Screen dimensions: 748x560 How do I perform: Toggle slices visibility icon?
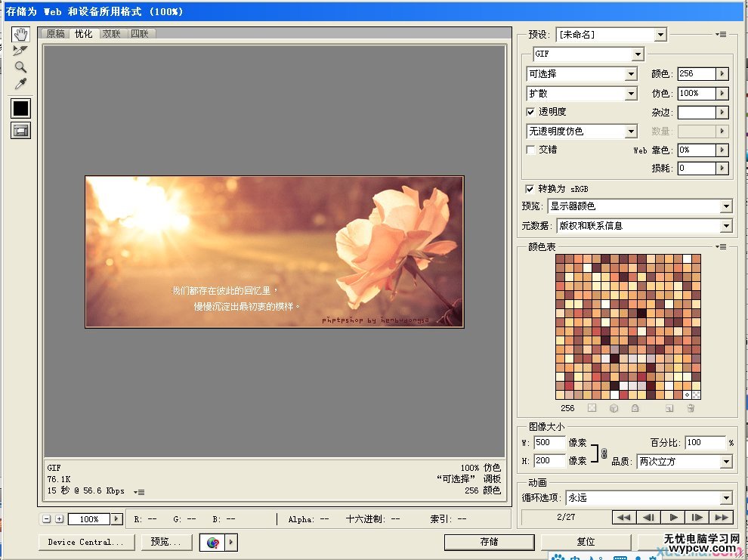click(20, 130)
